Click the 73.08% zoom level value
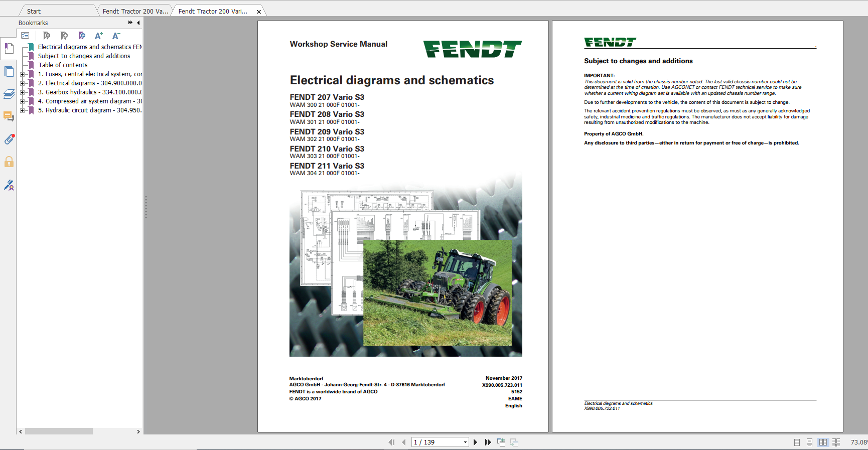This screenshot has width=868, height=450. pyautogui.click(x=859, y=442)
